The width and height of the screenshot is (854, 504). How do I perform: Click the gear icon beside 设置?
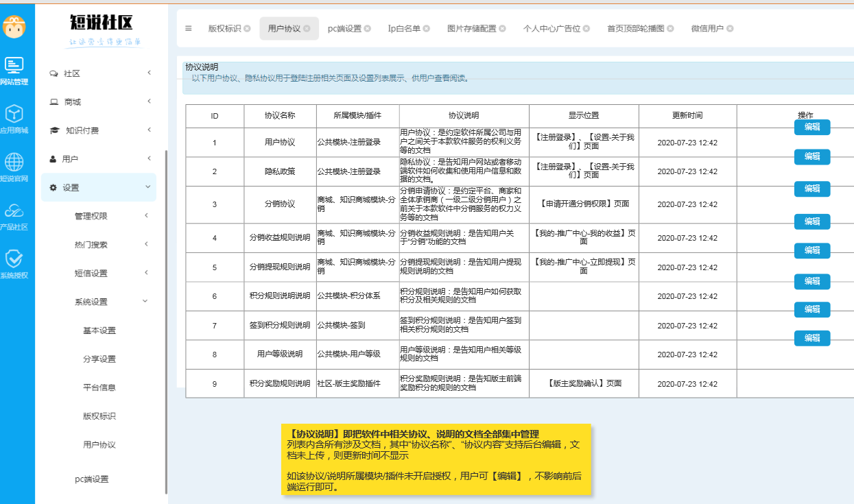[53, 188]
